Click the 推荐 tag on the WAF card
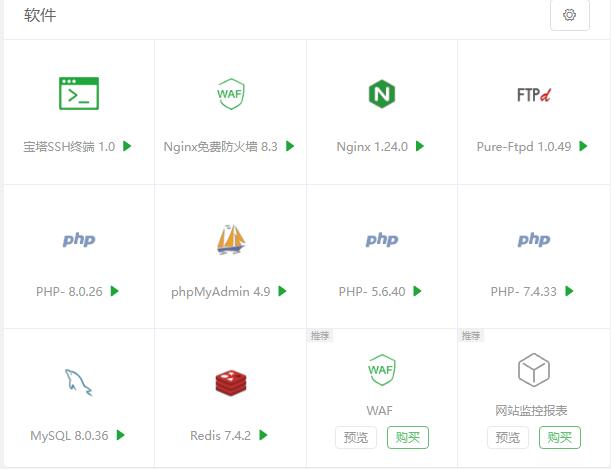611x469 pixels. coord(320,335)
